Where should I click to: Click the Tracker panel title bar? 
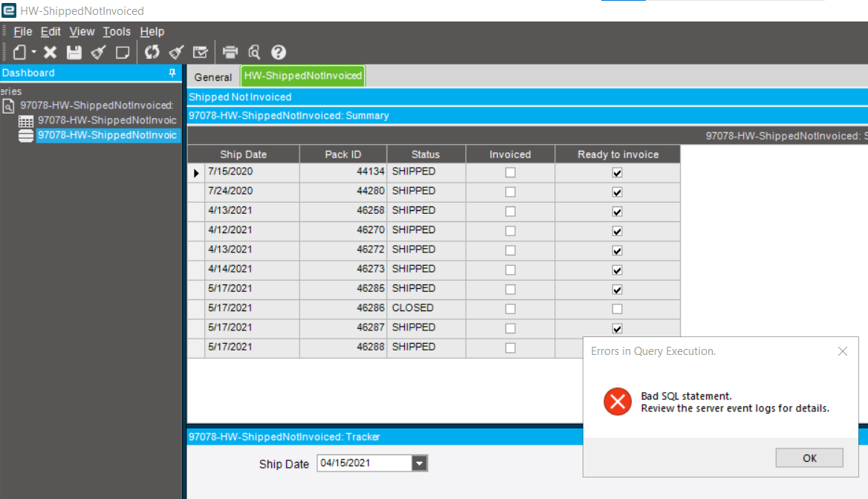(x=385, y=437)
